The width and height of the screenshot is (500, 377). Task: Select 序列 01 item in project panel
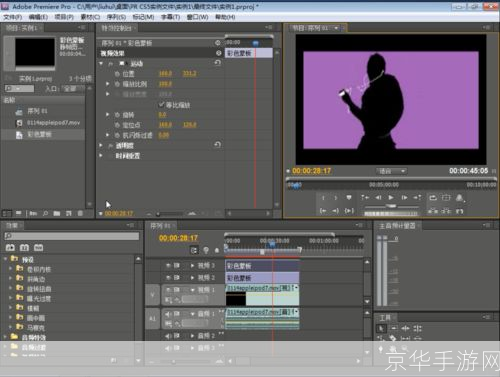click(x=37, y=111)
